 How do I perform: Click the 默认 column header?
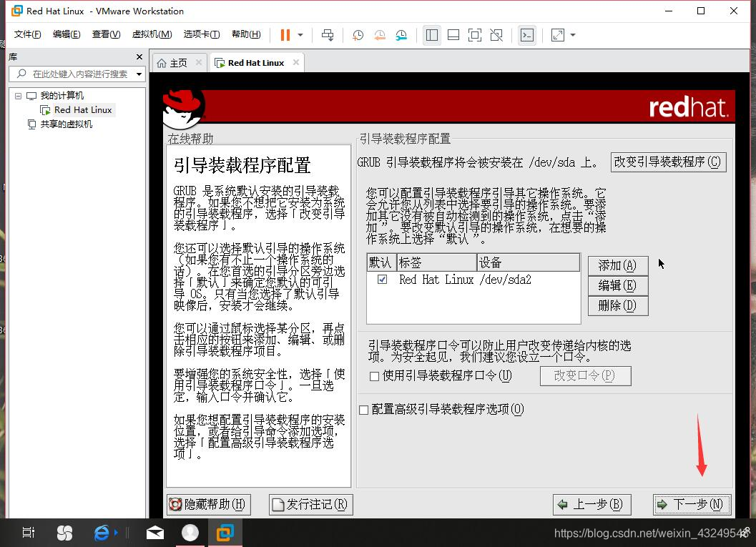pos(381,262)
